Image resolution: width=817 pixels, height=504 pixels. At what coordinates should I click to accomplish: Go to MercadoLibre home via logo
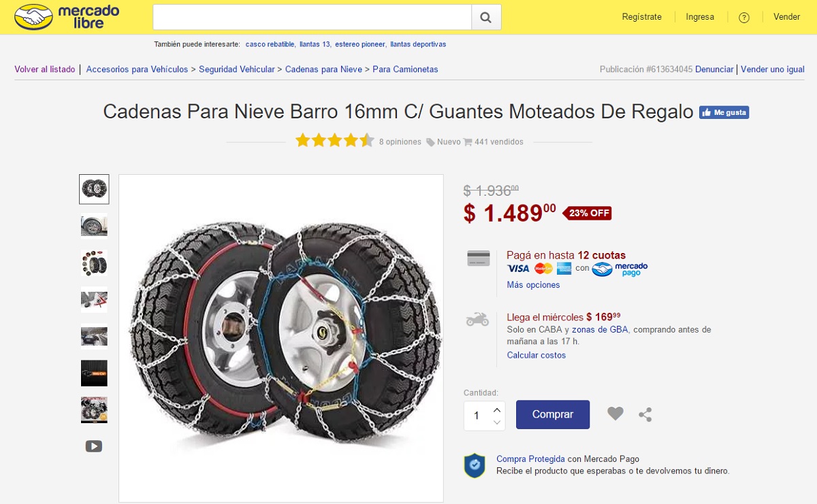67,17
